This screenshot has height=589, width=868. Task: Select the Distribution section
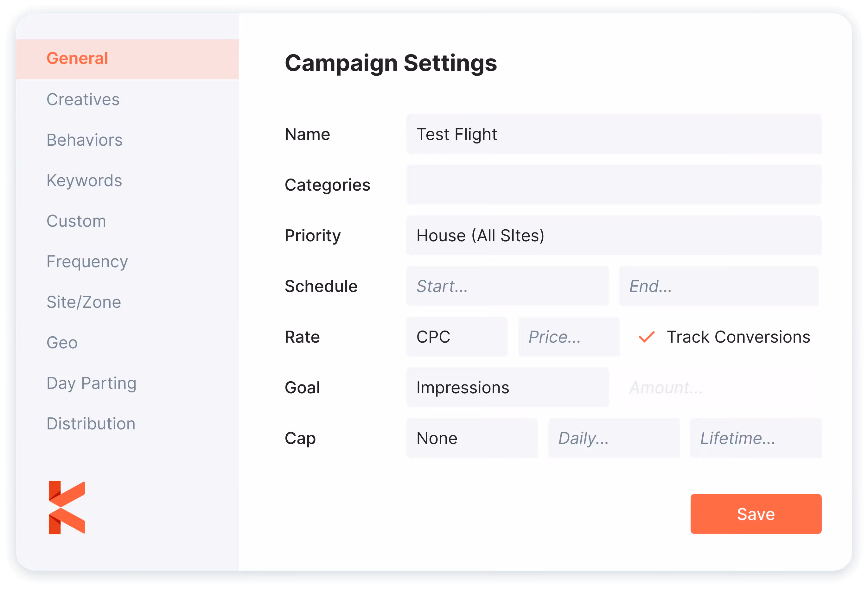(91, 423)
